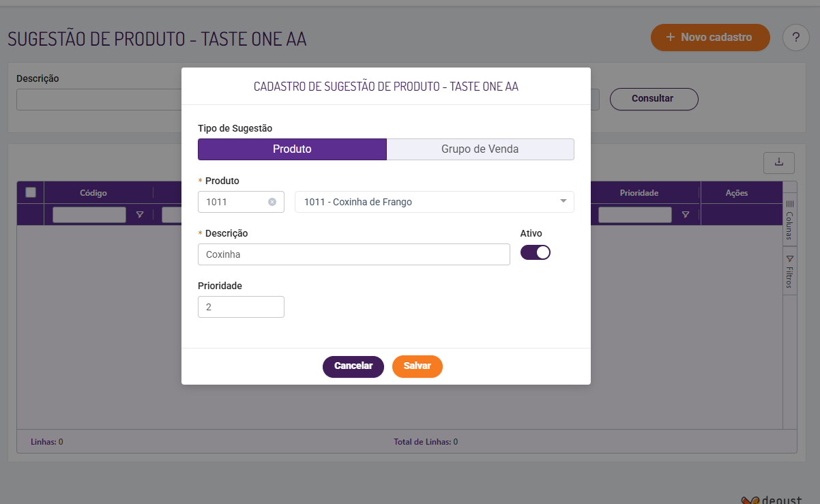Switch to Grupo de Venda tab
The image size is (820, 504).
click(x=480, y=149)
